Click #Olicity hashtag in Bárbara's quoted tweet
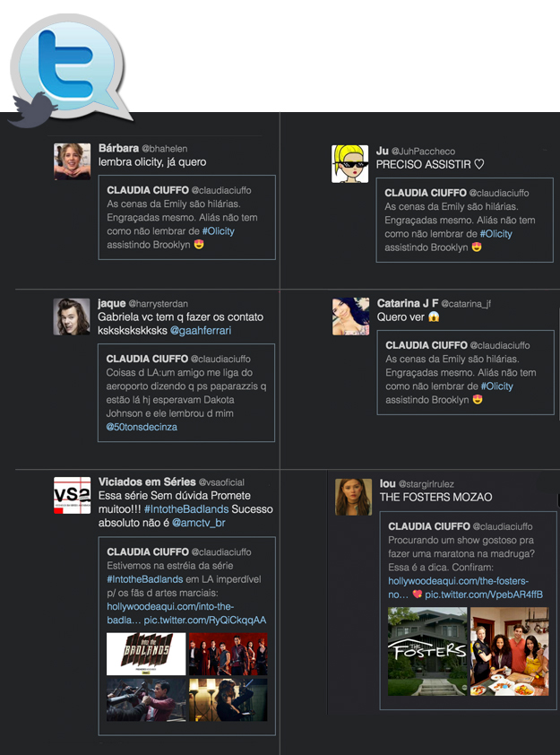 218,231
